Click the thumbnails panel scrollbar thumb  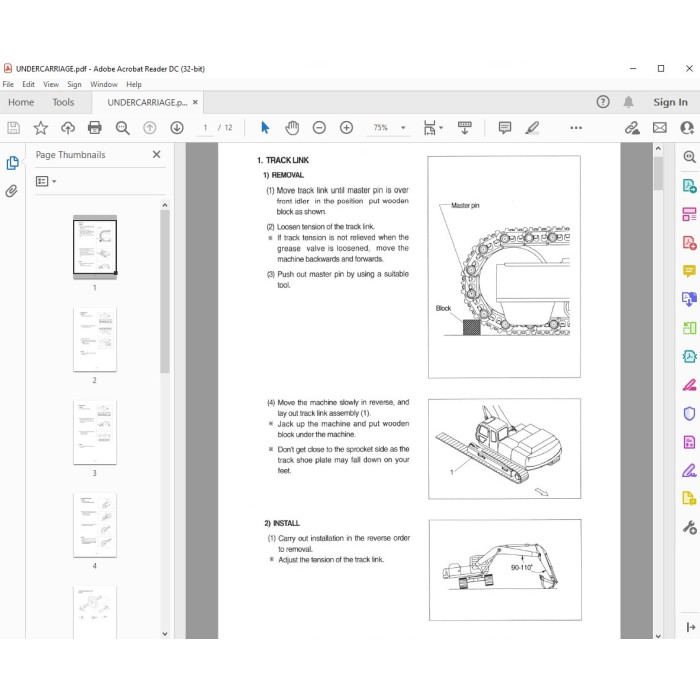[165, 291]
